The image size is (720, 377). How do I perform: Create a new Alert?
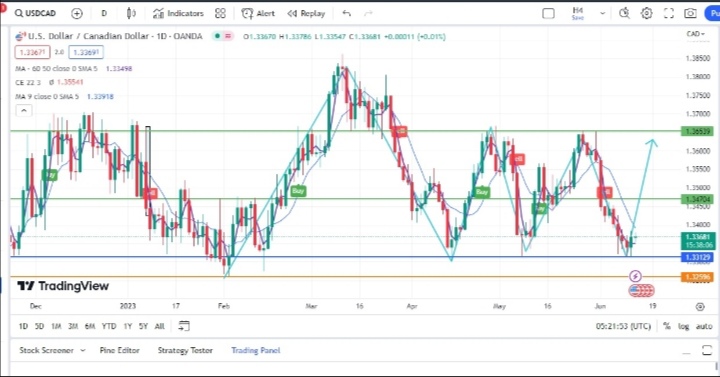259,13
